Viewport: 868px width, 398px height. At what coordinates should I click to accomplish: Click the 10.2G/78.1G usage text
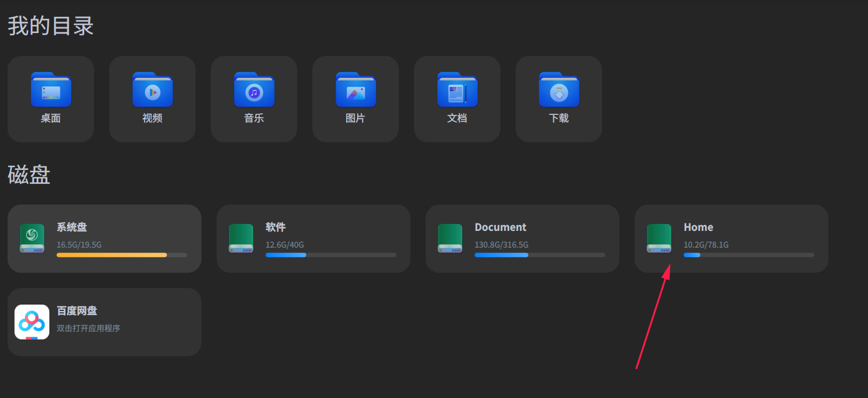(x=706, y=245)
